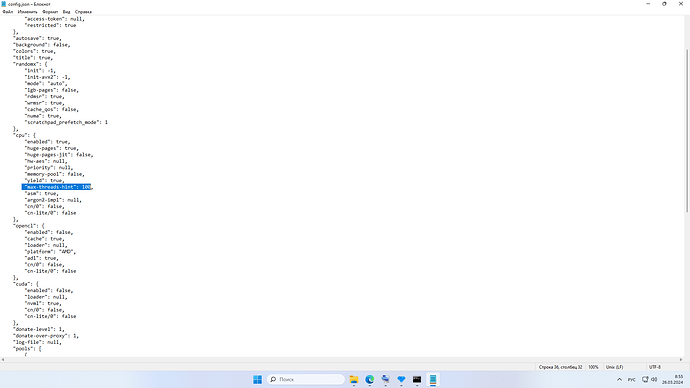Open File Explorer from the taskbar
690x388 pixels.
(x=354, y=379)
